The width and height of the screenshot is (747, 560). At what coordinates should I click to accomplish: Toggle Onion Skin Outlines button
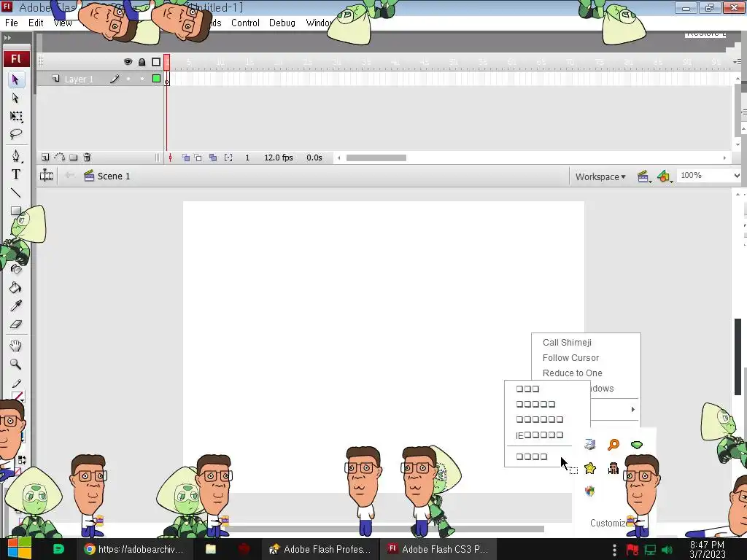(198, 157)
